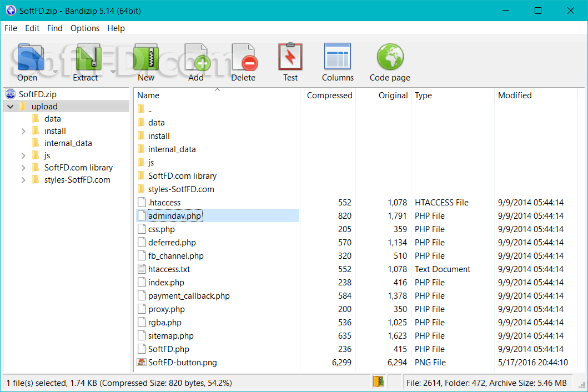Expand the SoftFD.com library tree folder
The width and height of the screenshot is (588, 392).
point(23,168)
